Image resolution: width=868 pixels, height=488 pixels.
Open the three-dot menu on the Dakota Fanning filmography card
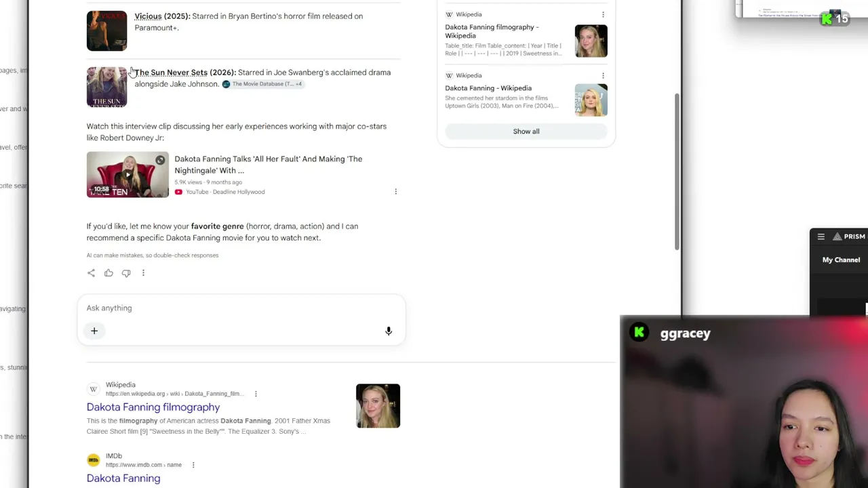pyautogui.click(x=603, y=14)
